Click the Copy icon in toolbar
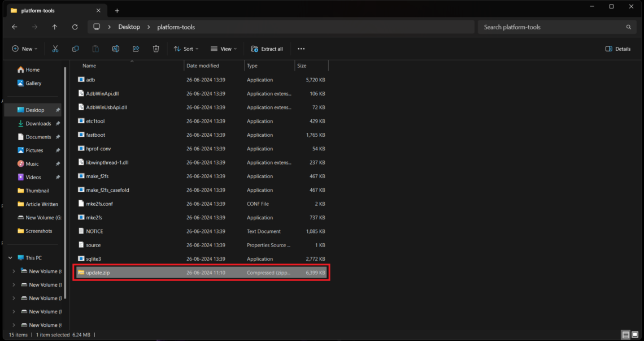644x341 pixels. click(x=75, y=49)
